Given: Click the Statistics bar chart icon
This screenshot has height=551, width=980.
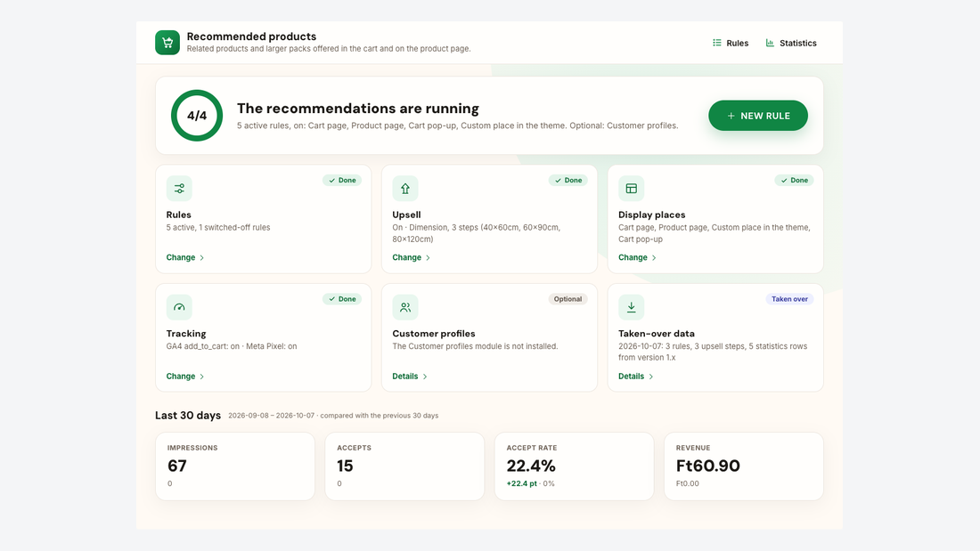Looking at the screenshot, I should pos(770,43).
